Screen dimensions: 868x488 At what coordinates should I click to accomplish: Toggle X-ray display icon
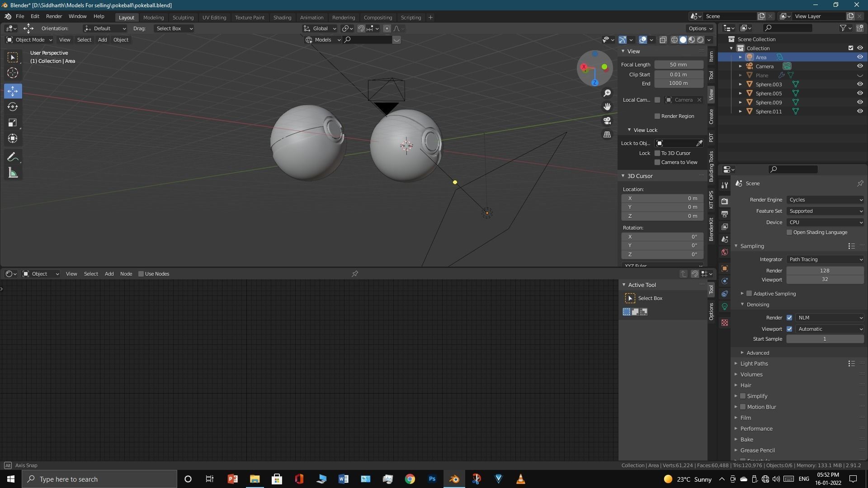pyautogui.click(x=663, y=40)
